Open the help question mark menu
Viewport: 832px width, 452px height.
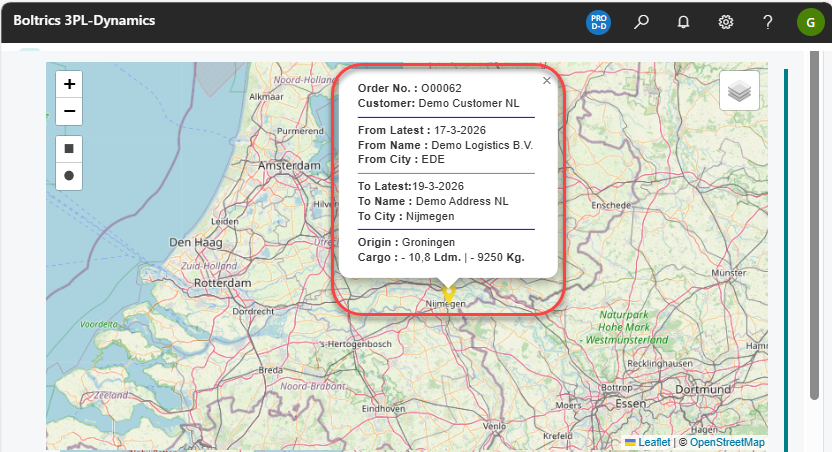click(768, 22)
